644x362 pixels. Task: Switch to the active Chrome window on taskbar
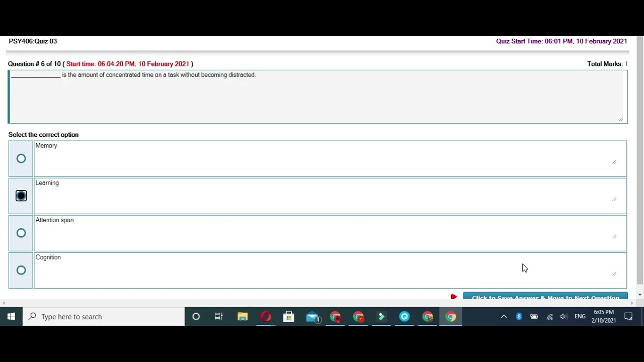(x=451, y=317)
